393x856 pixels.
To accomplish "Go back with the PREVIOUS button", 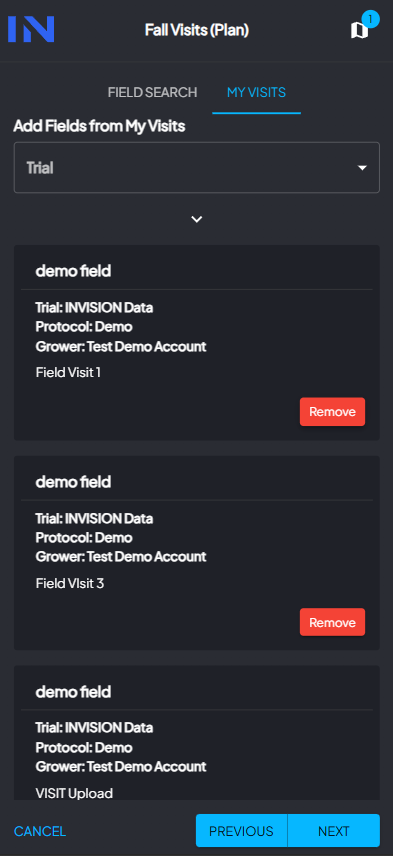I will [241, 831].
